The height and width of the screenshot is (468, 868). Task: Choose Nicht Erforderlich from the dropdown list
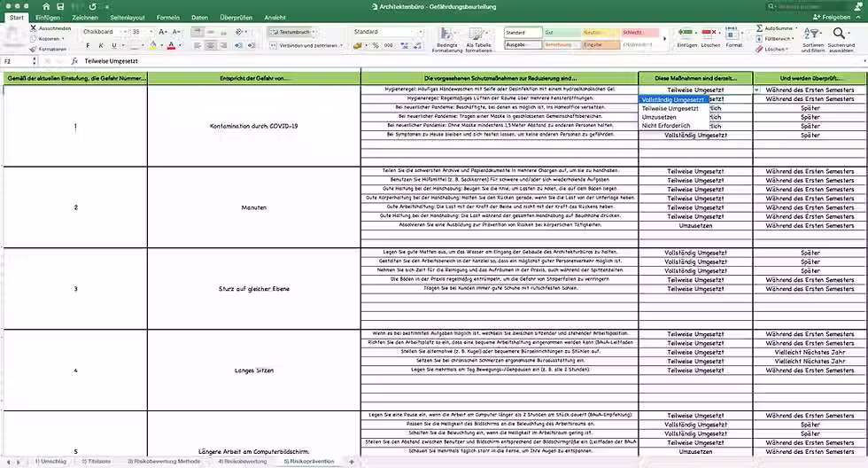(x=666, y=126)
